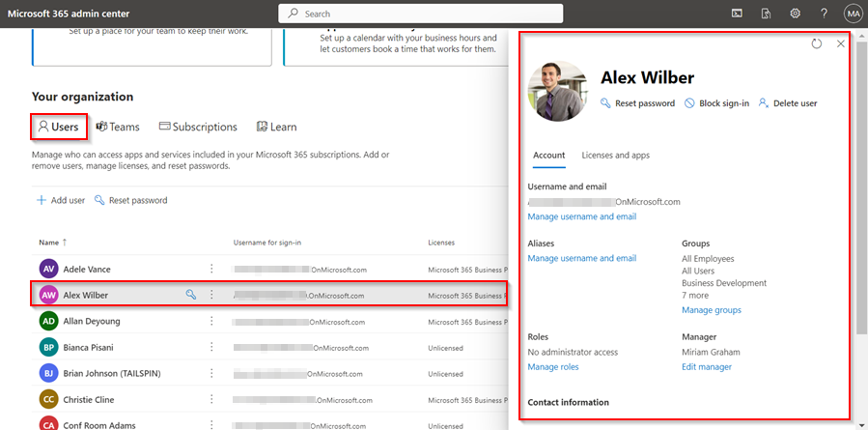The width and height of the screenshot is (868, 430).
Task: Click the key icon on Alex Wilber row
Action: click(x=191, y=295)
